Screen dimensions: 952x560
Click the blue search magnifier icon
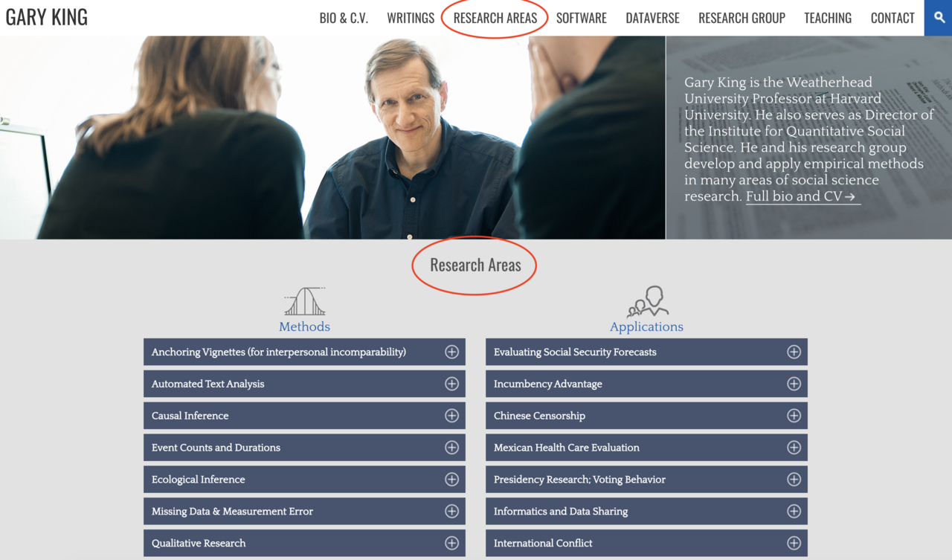pos(939,18)
